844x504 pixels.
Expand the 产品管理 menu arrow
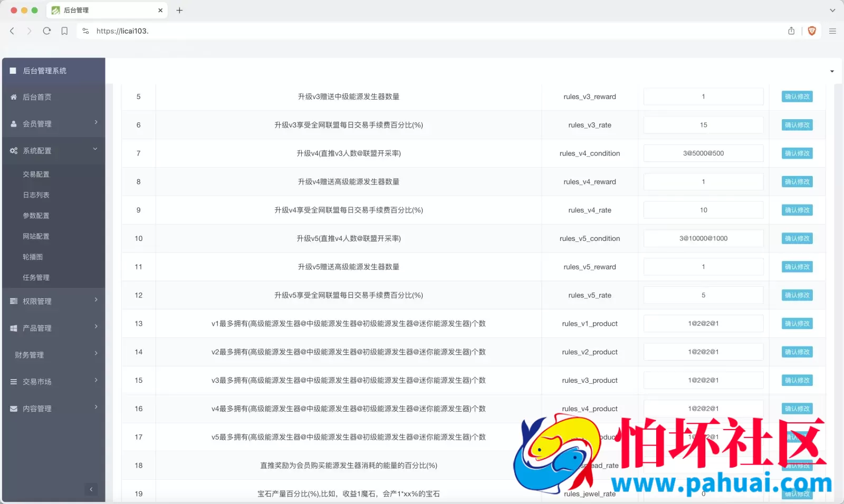[x=96, y=327]
